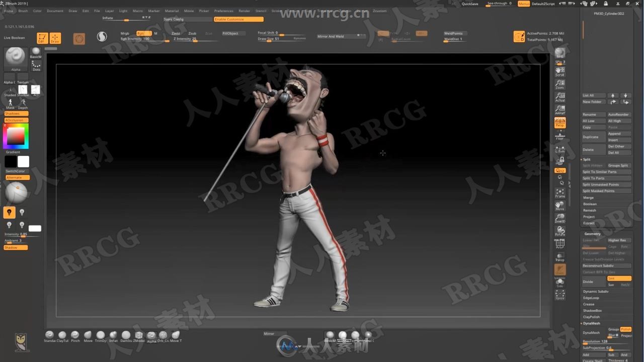Select the Move view icon

click(x=560, y=205)
